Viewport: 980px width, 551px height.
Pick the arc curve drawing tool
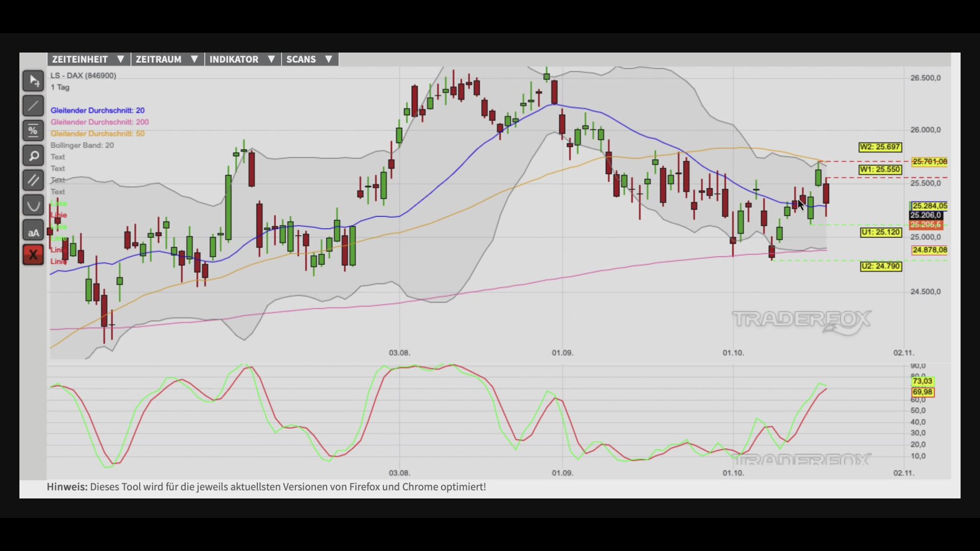point(33,205)
